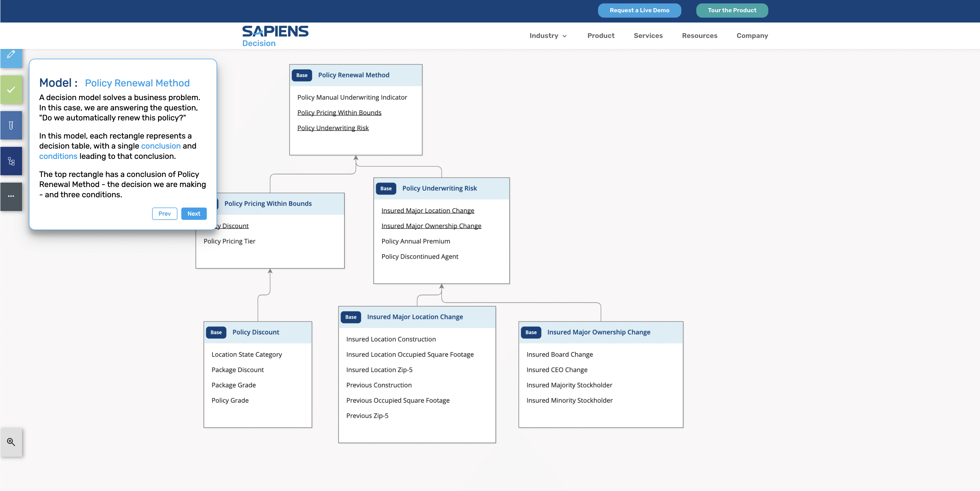Click the Next button in tour popup
The width and height of the screenshot is (980, 491).
pos(194,214)
